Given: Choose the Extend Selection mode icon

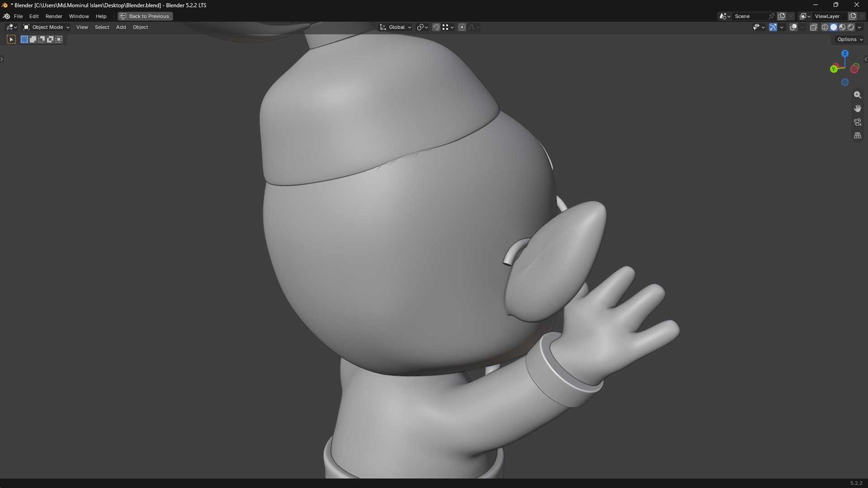Looking at the screenshot, I should pos(33,40).
